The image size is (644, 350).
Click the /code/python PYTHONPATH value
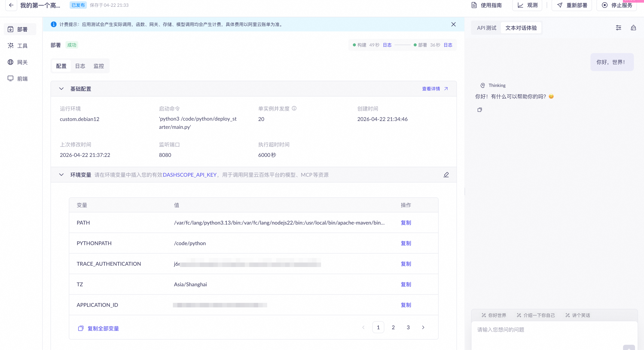[190, 243]
